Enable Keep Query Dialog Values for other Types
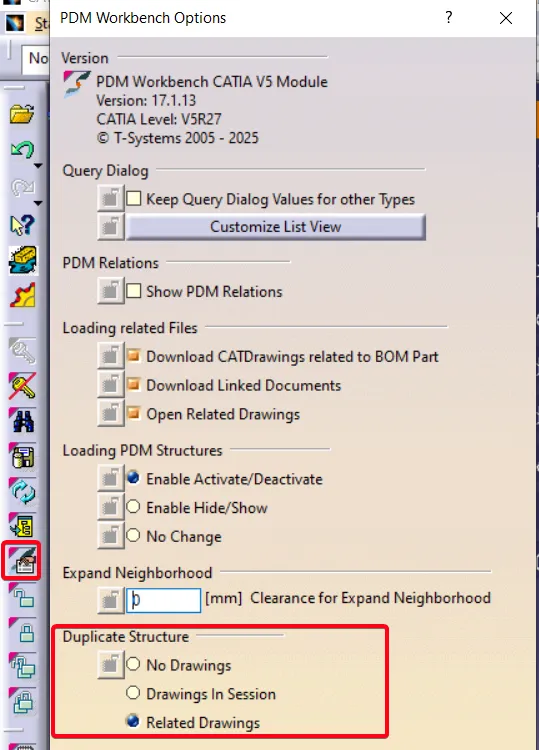The image size is (539, 750). click(133, 198)
